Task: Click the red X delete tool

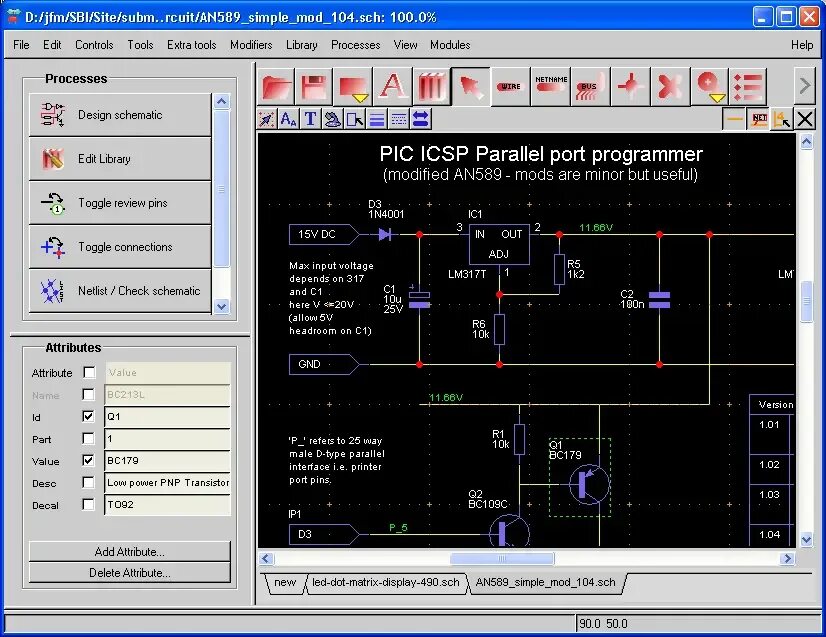Action: tap(670, 86)
